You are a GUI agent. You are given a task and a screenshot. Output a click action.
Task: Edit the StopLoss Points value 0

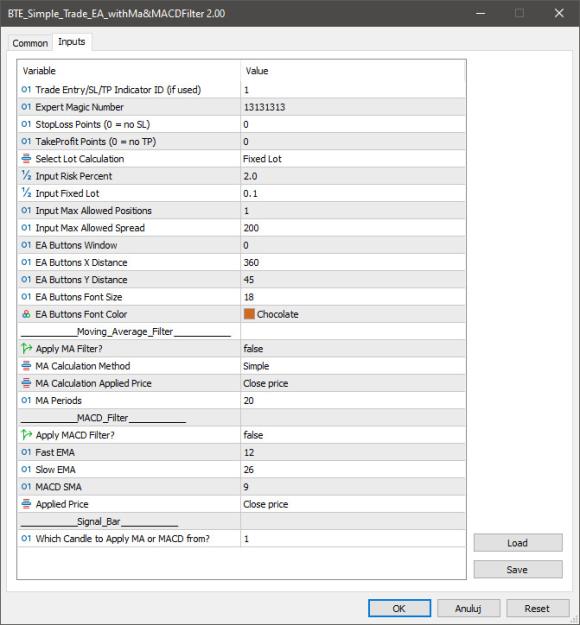tap(353, 124)
